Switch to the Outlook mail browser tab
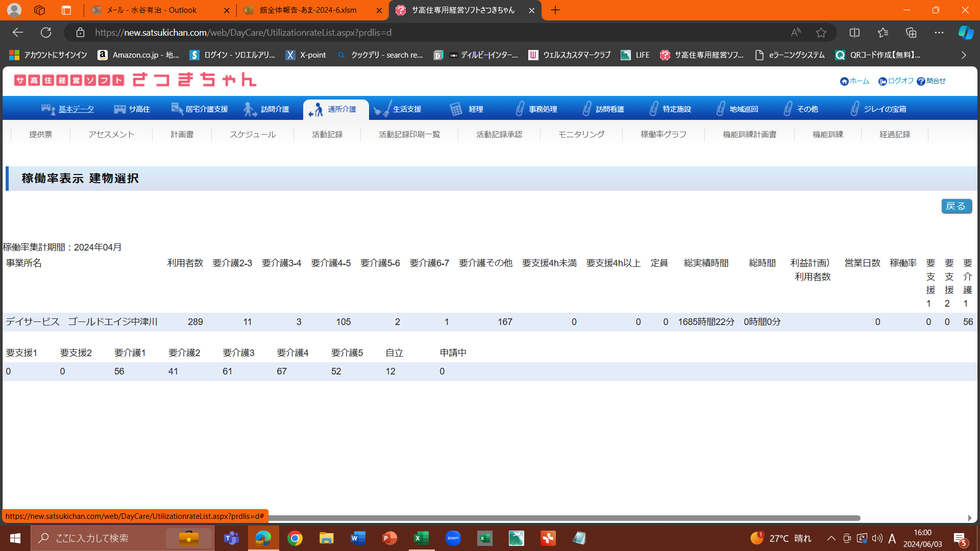This screenshot has width=980, height=551. (x=152, y=10)
